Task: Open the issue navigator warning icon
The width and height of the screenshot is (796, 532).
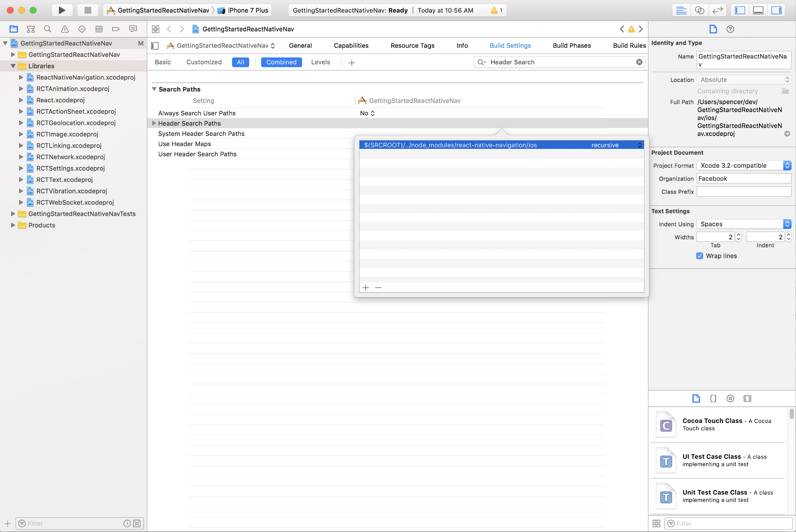Action: [x=65, y=29]
